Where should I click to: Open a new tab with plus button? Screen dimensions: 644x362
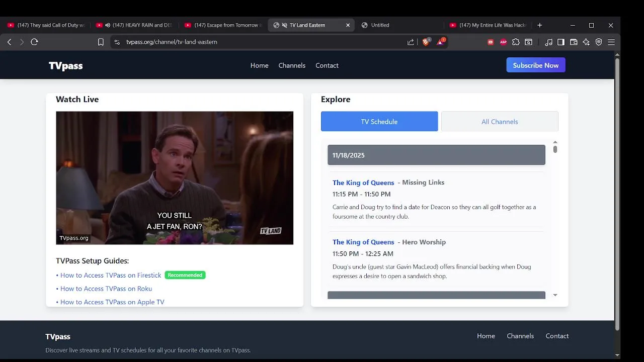point(539,25)
